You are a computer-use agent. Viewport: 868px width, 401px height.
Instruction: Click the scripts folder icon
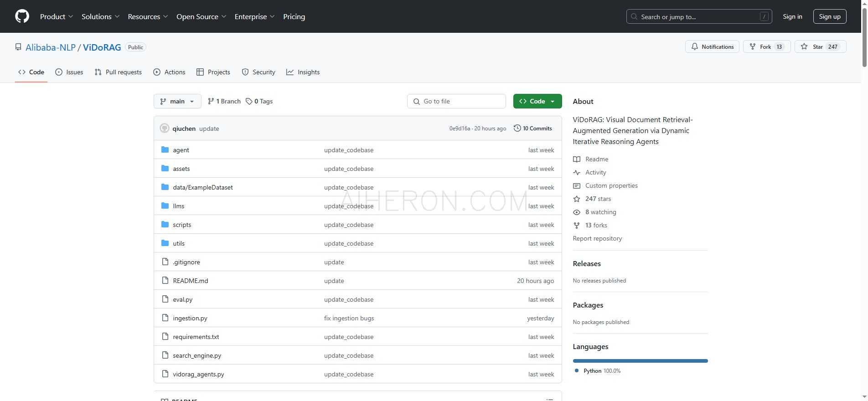point(165,225)
